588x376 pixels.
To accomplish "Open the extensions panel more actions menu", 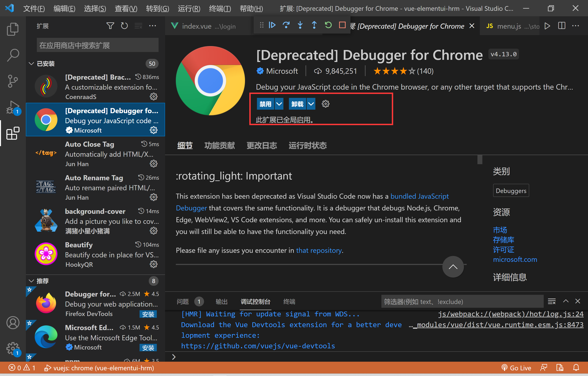I will pos(153,26).
